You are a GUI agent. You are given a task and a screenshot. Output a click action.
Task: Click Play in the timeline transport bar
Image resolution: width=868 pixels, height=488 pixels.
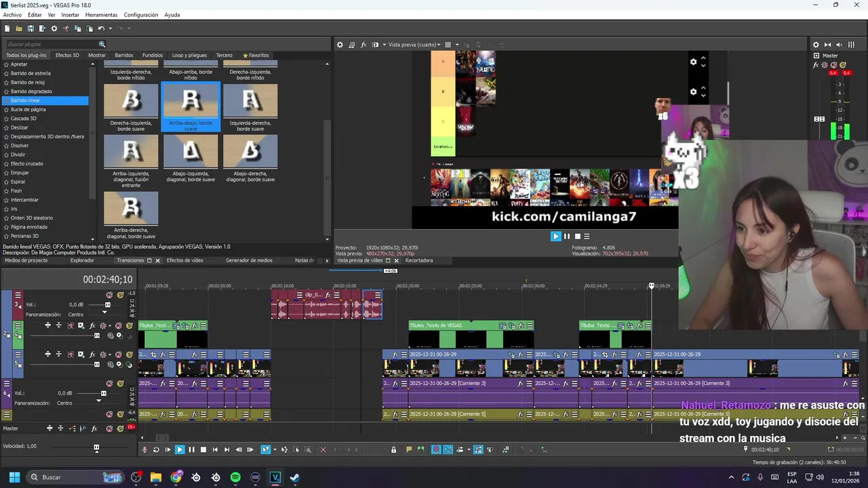tap(180, 449)
